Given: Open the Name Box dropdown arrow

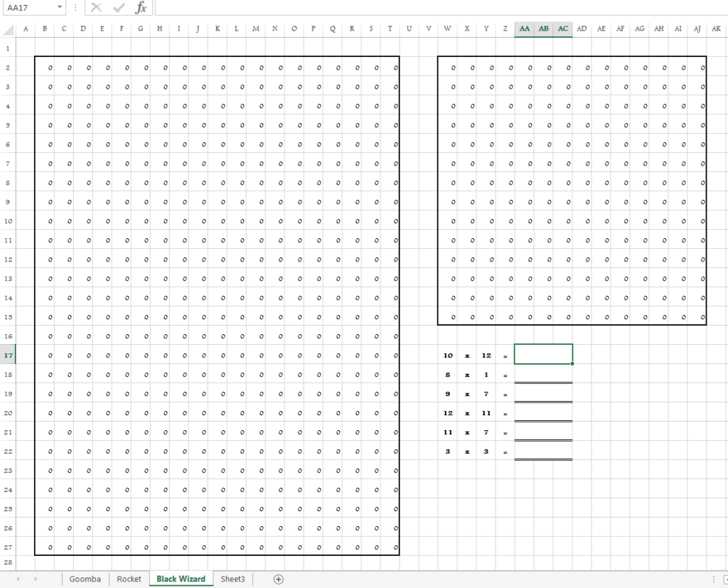Looking at the screenshot, I should [x=59, y=8].
